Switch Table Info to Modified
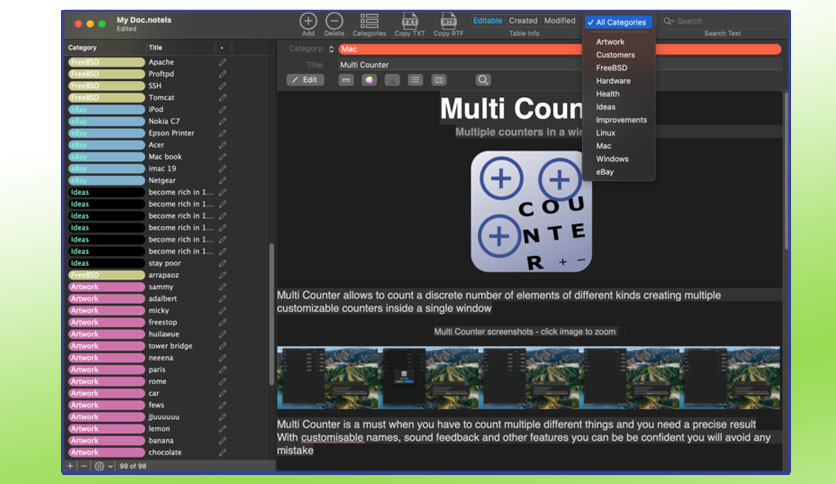 560,21
